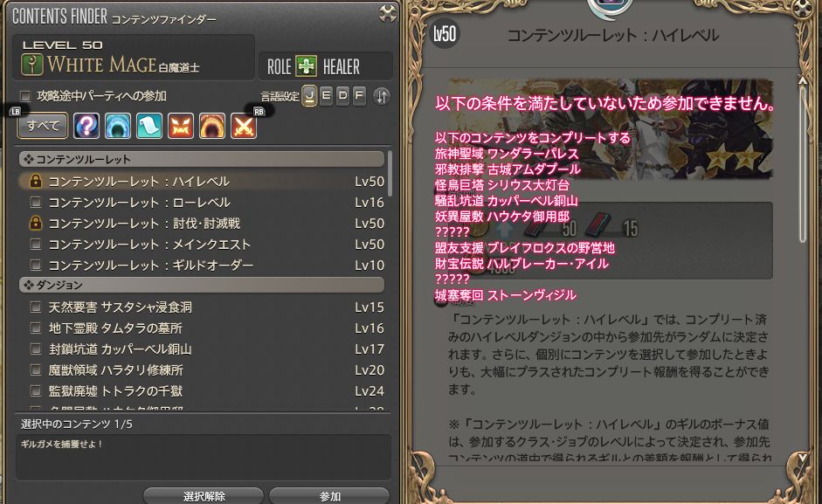
Task: Select the question-mark roulette category icon
Action: tap(86, 126)
